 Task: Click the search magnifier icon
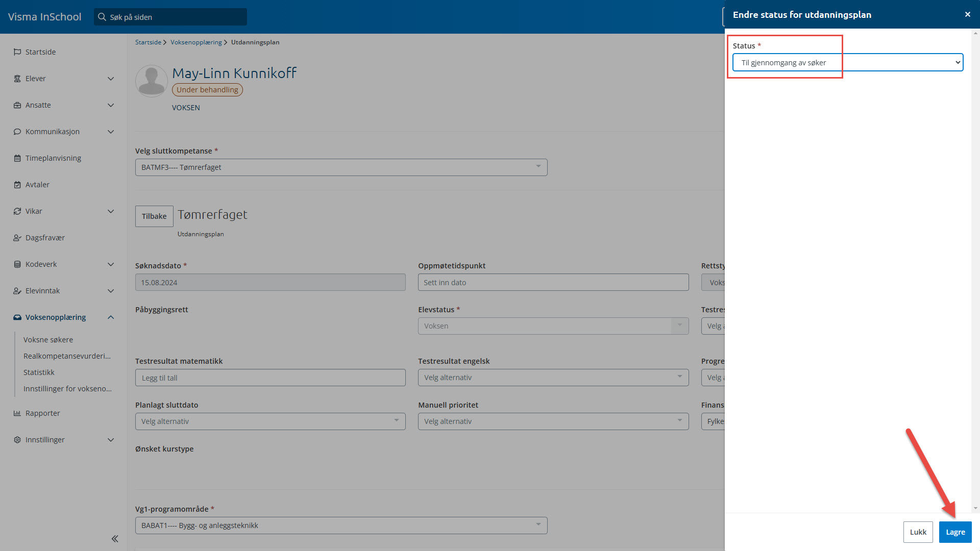coord(102,17)
